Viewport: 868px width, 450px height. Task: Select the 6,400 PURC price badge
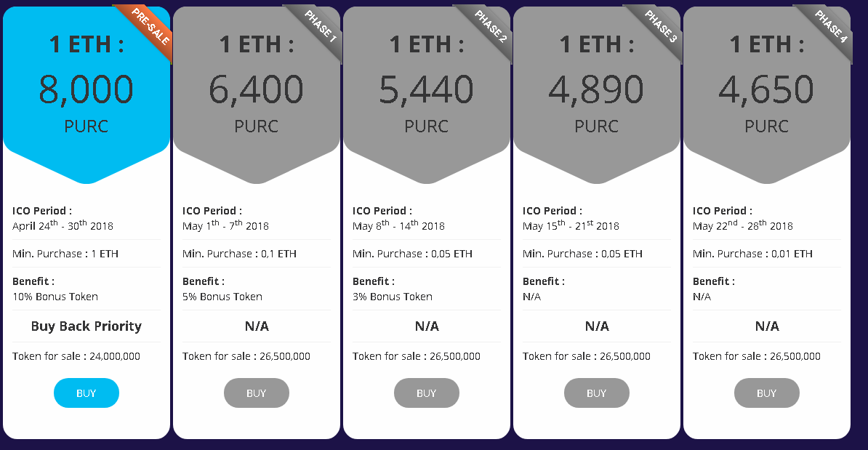[257, 95]
